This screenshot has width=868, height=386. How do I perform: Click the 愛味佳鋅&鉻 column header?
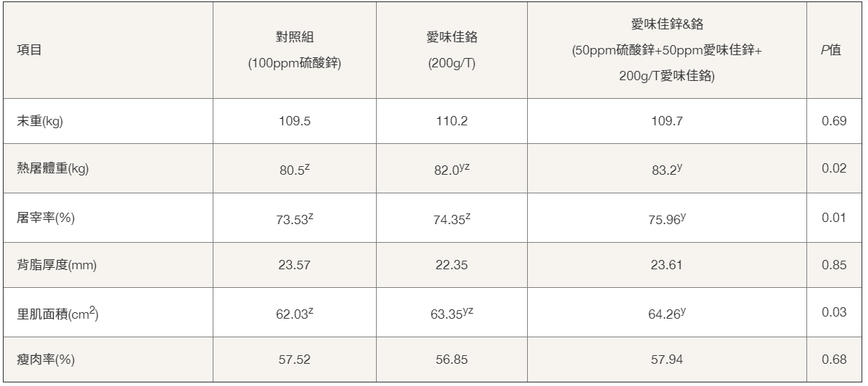tap(667, 50)
